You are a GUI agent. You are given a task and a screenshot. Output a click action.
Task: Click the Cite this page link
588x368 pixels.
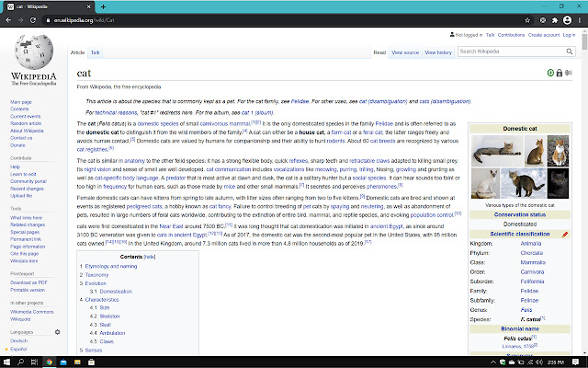click(24, 254)
